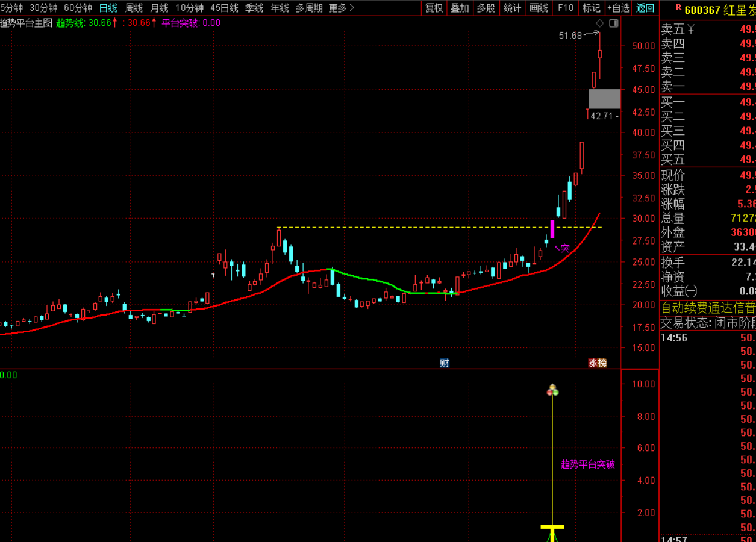The image size is (756, 542).
Task: Toggle the 叠加 overlay option
Action: [460, 8]
